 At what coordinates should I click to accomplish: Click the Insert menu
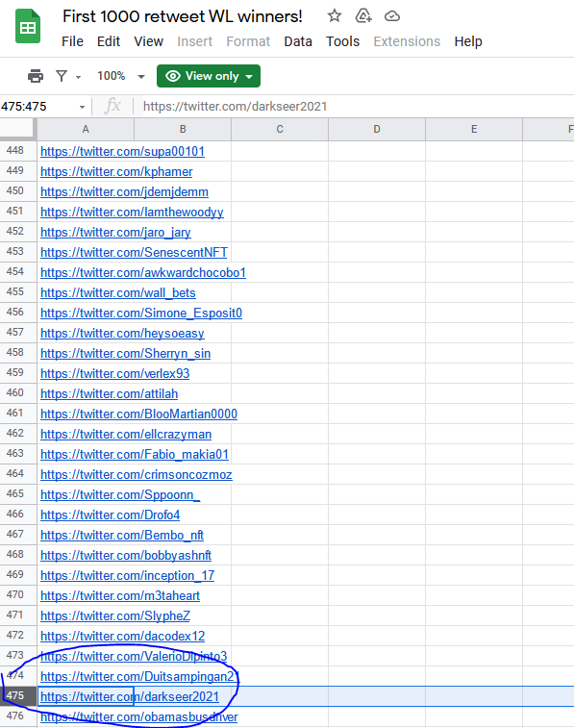point(195,41)
